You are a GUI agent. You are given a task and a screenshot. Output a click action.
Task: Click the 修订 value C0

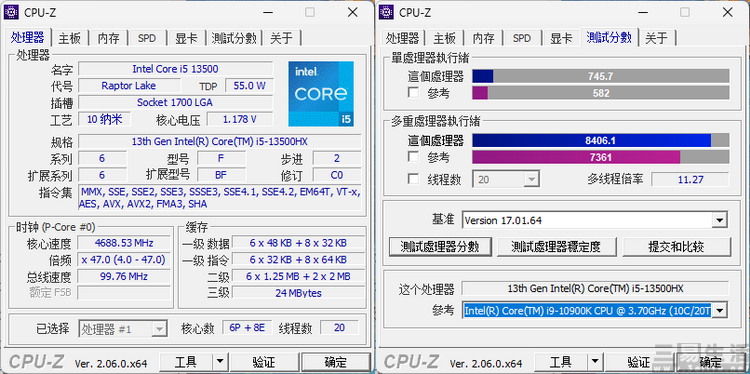337,175
